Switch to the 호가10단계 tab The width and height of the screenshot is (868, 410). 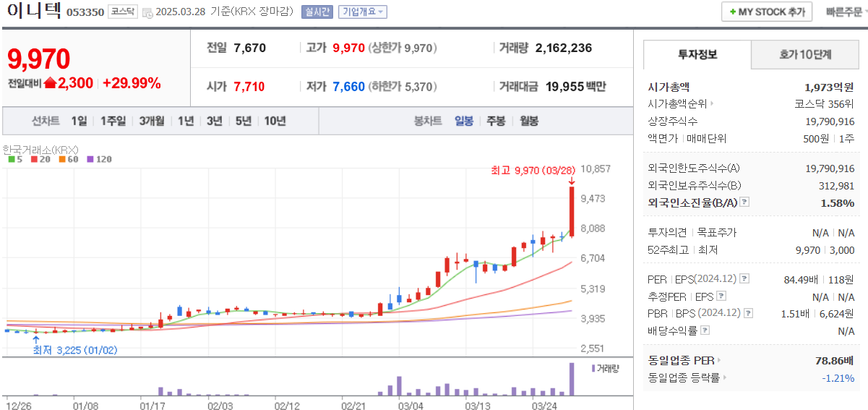tap(805, 55)
